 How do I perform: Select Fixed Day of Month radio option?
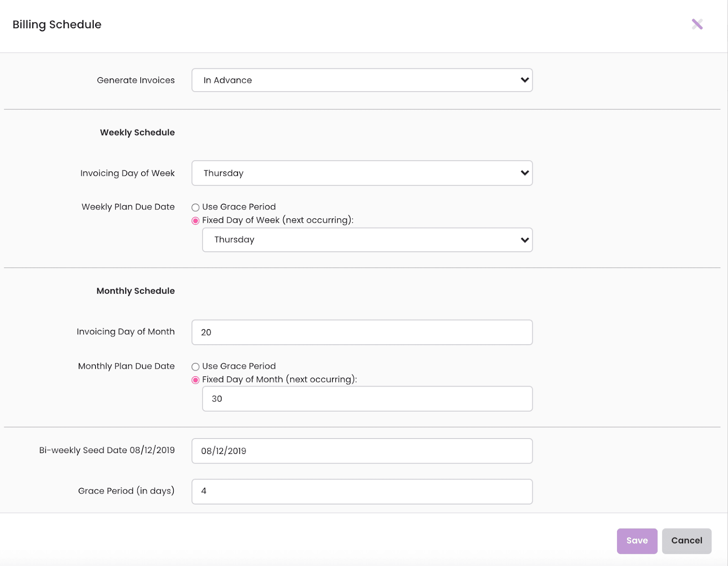coord(196,380)
